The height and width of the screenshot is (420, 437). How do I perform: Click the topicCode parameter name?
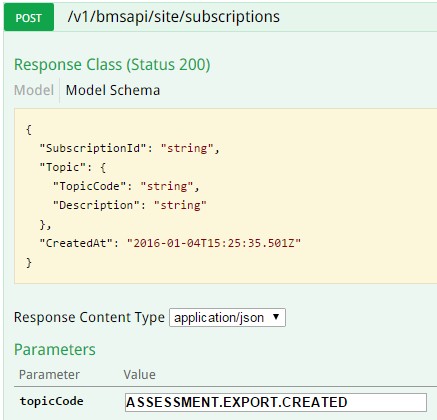51,401
